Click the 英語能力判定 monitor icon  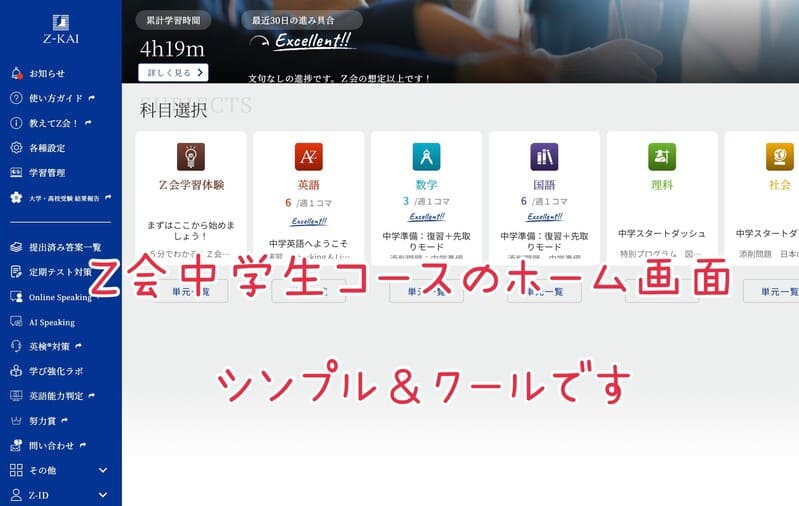pos(16,395)
